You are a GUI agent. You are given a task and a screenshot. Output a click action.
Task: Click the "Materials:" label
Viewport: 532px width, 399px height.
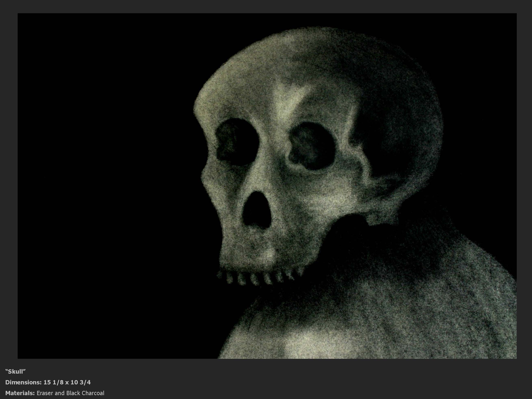(20, 393)
